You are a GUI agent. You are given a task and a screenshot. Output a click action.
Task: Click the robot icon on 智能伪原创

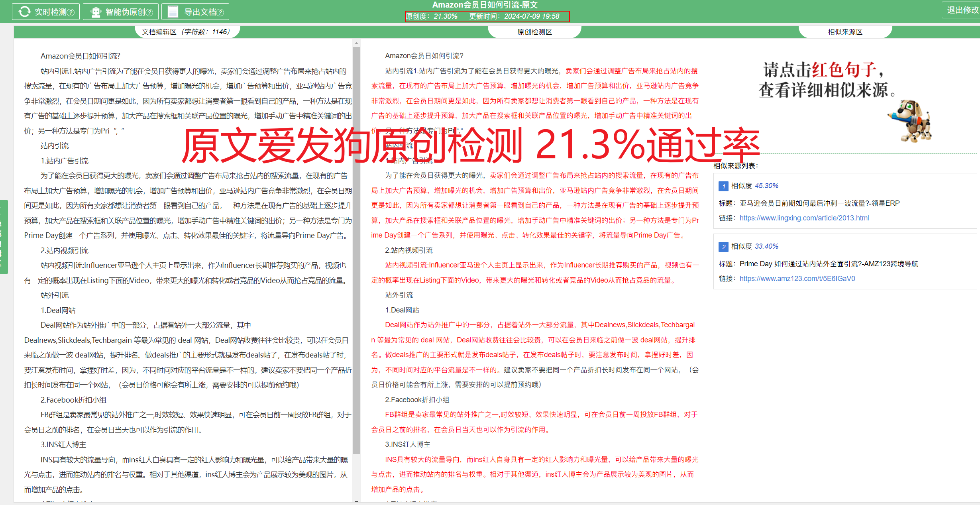(96, 12)
